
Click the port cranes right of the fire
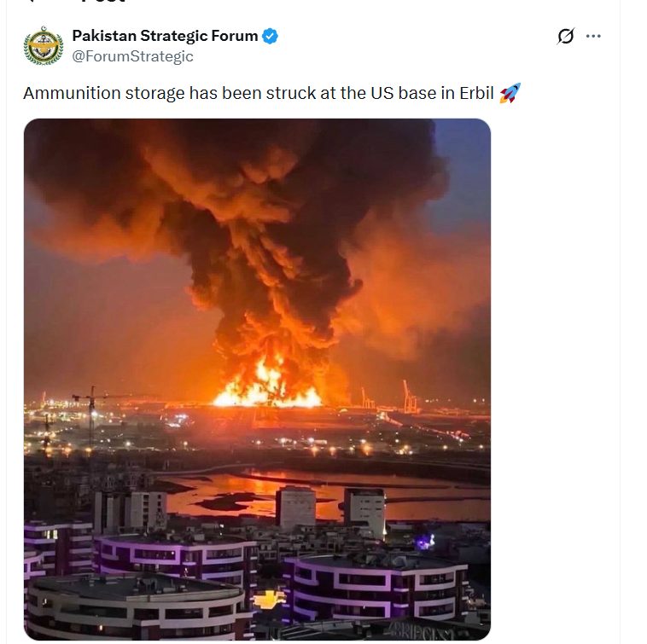click(x=408, y=395)
